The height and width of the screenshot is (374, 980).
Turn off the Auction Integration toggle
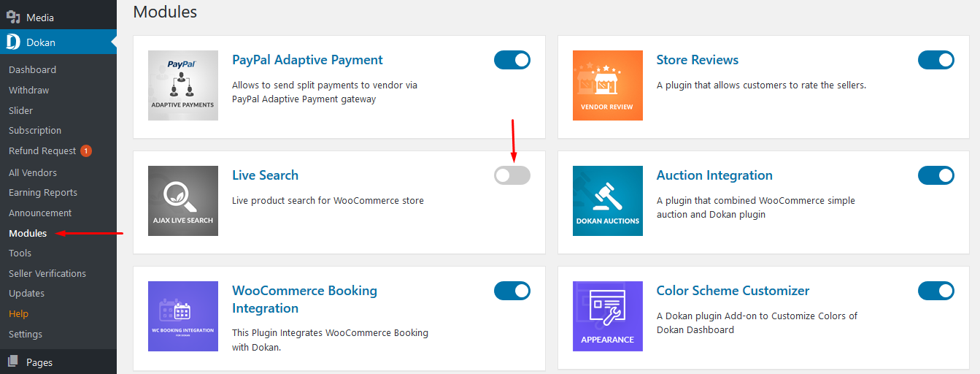pyautogui.click(x=936, y=175)
